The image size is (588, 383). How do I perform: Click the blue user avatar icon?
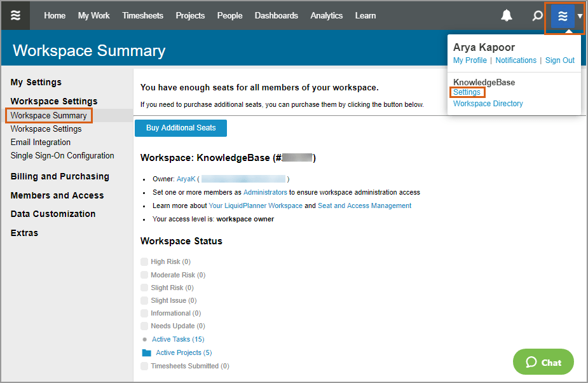pyautogui.click(x=563, y=17)
